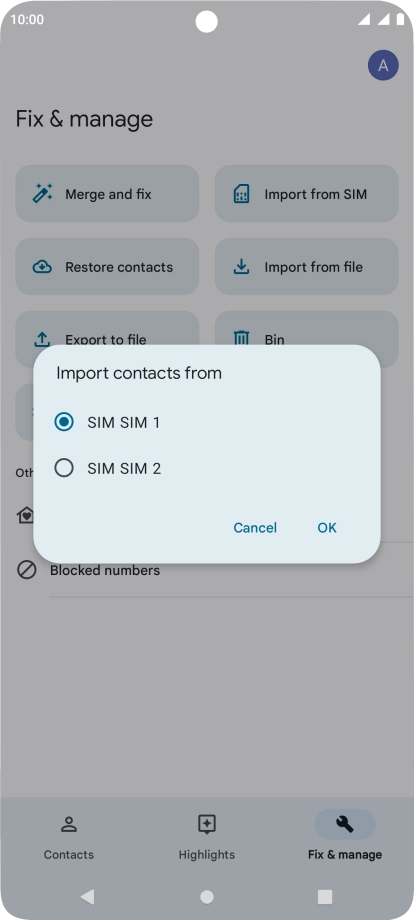414x920 pixels.
Task: Select the SIM SIM 2 radio button
Action: [x=64, y=468]
